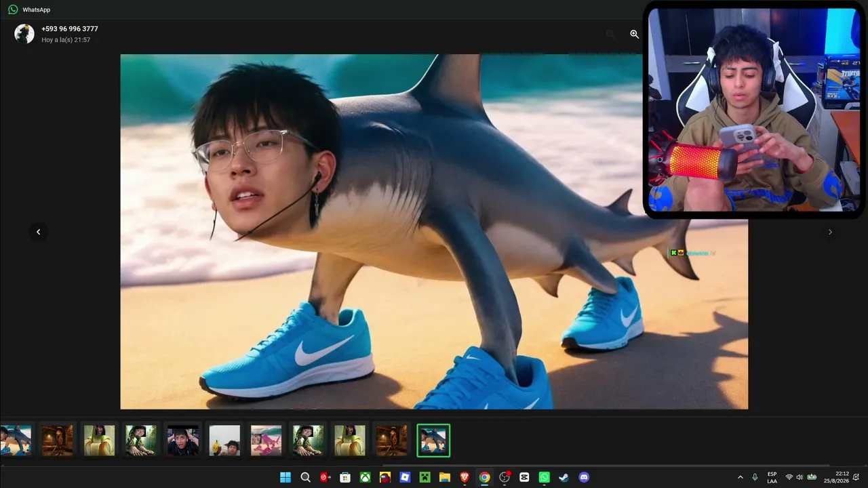Go to the previous image

38,232
